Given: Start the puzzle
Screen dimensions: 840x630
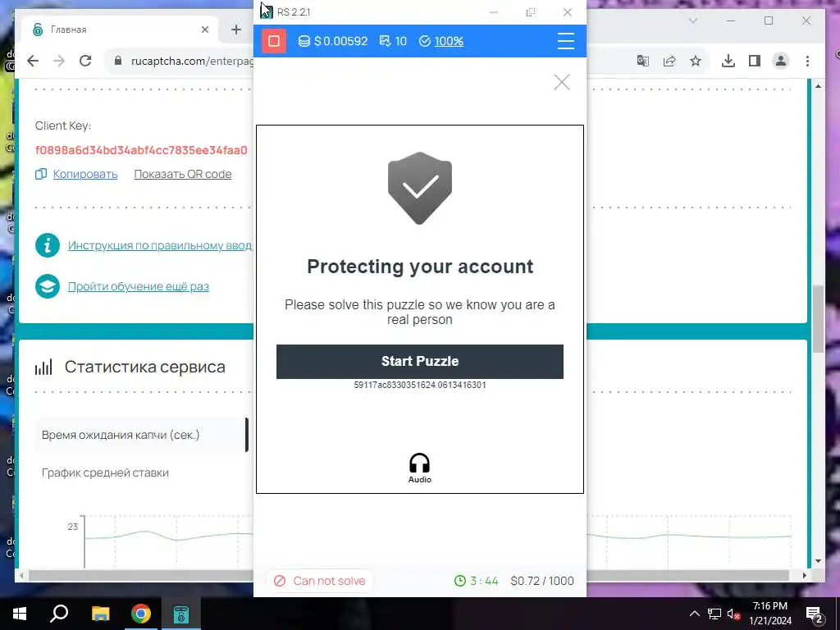Looking at the screenshot, I should tap(419, 362).
